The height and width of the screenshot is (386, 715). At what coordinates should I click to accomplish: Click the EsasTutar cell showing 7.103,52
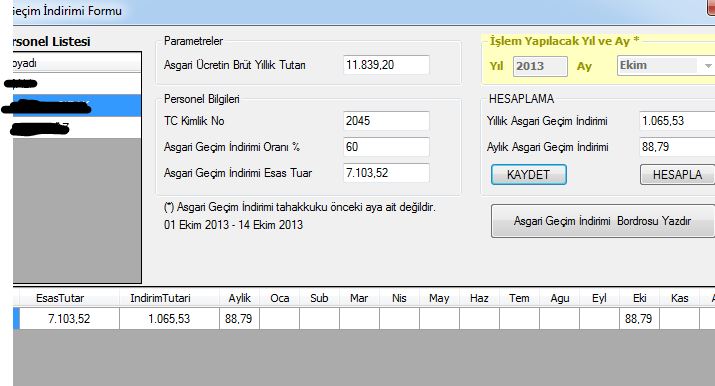[x=69, y=319]
